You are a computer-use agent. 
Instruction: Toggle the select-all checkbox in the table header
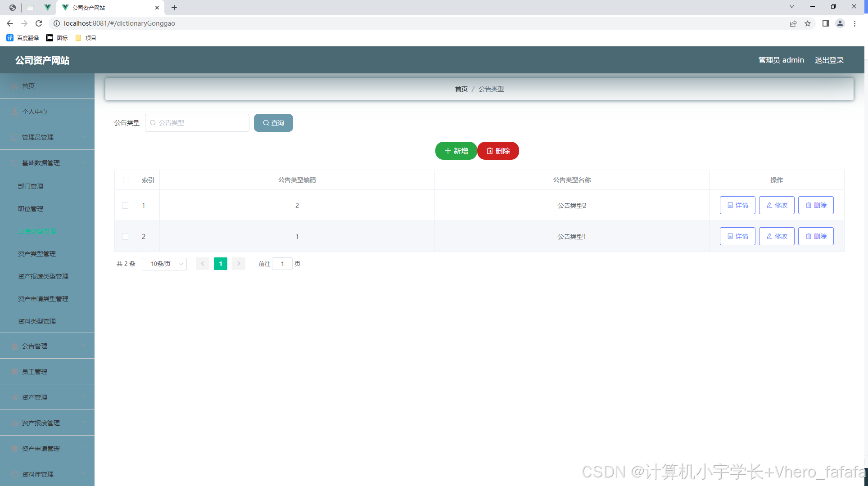(126, 180)
